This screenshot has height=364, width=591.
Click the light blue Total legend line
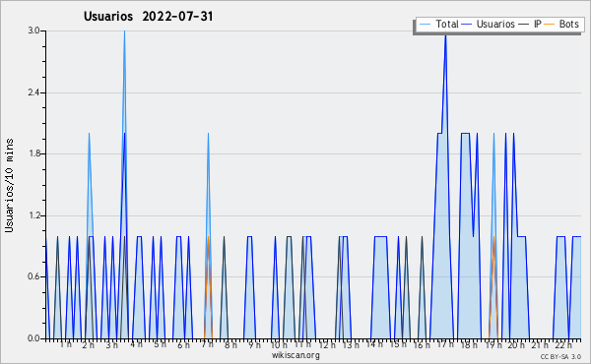click(425, 25)
